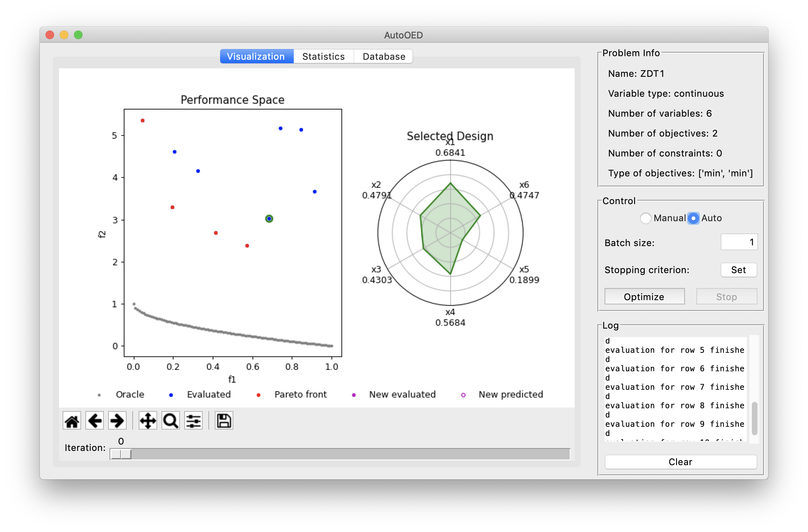Switch to the Visualization tab

pyautogui.click(x=256, y=57)
